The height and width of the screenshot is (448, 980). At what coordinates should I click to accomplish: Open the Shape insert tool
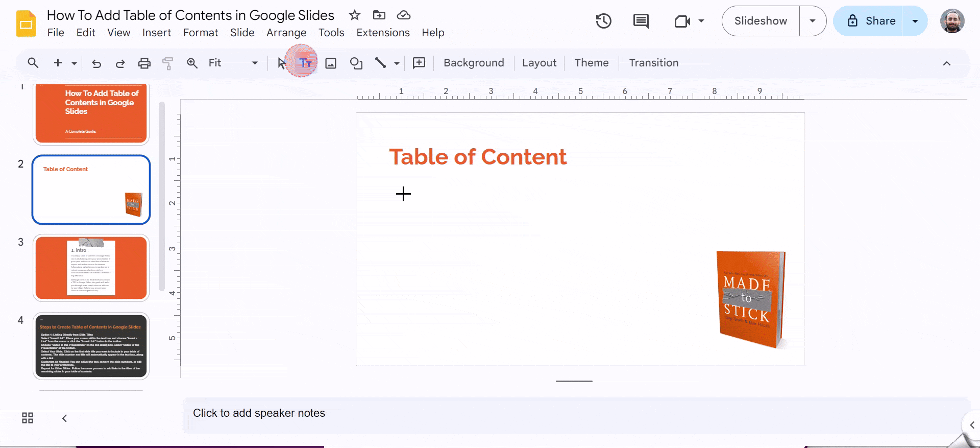click(356, 63)
